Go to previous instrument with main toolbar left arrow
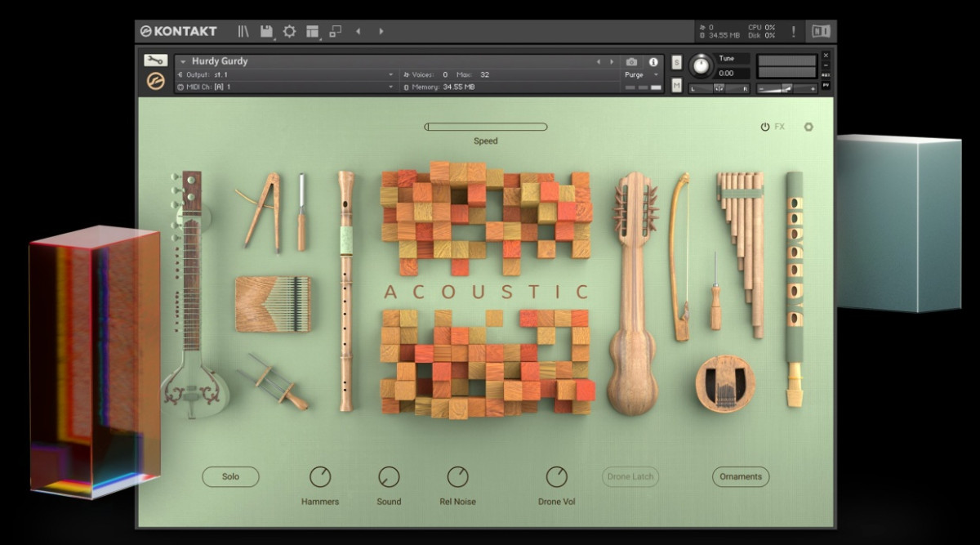Viewport: 980px width, 545px height. click(x=358, y=32)
